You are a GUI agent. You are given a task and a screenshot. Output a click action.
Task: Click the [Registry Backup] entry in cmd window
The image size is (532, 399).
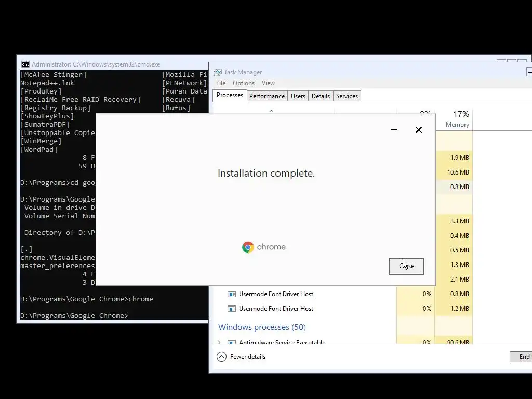pyautogui.click(x=56, y=108)
